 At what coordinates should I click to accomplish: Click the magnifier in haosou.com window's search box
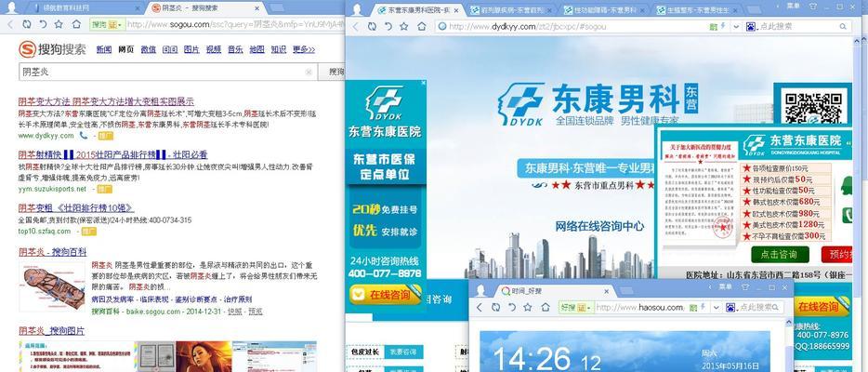(x=777, y=307)
